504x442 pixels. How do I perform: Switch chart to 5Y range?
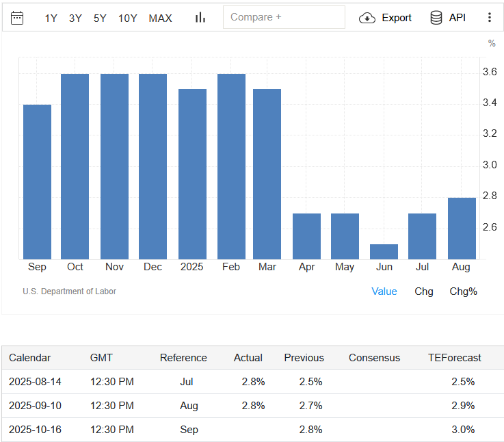[100, 18]
